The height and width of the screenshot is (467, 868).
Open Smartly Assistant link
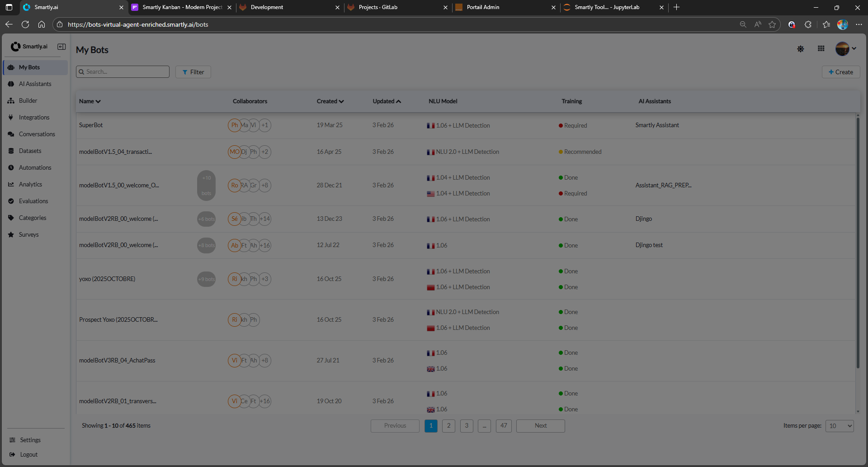[x=657, y=125]
